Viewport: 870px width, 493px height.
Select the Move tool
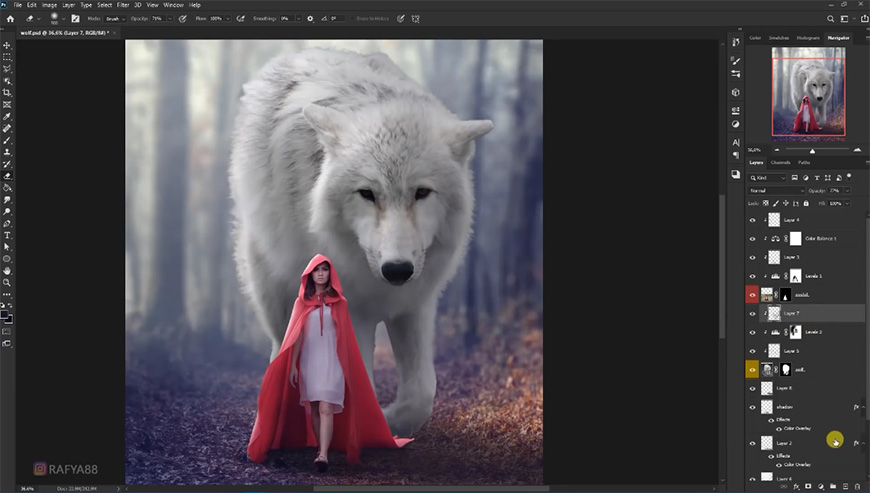coord(7,45)
